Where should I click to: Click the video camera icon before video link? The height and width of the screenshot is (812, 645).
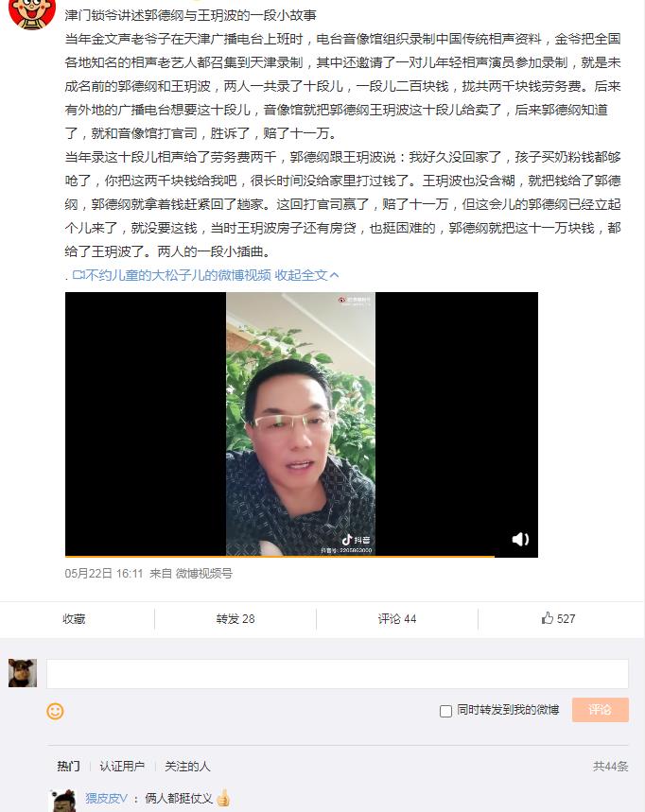click(x=78, y=275)
